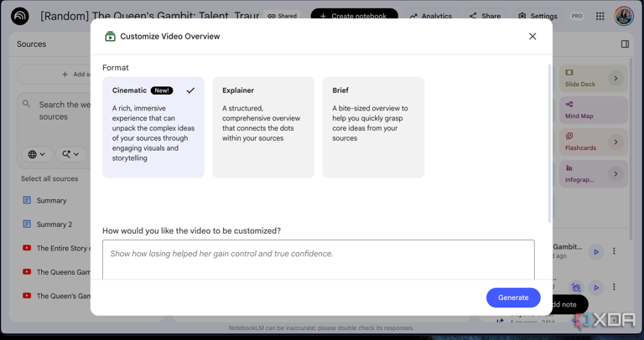Open the Analytics page
644x340 pixels.
[430, 16]
